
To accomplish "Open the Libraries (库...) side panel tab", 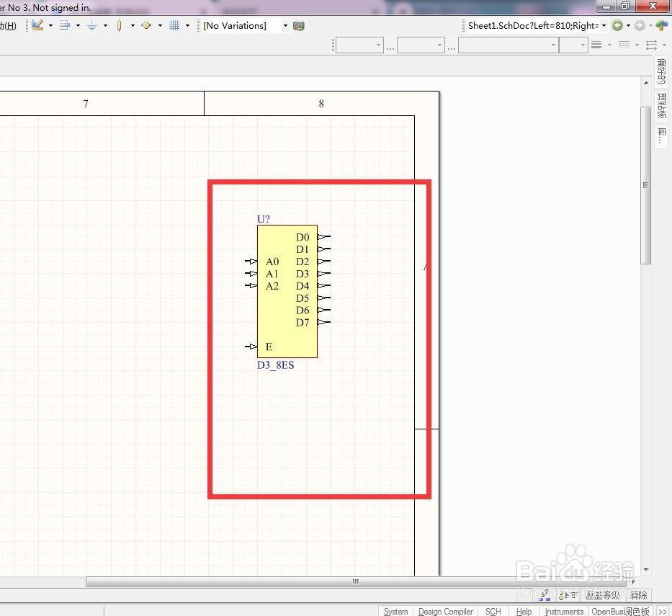I will coord(661,136).
